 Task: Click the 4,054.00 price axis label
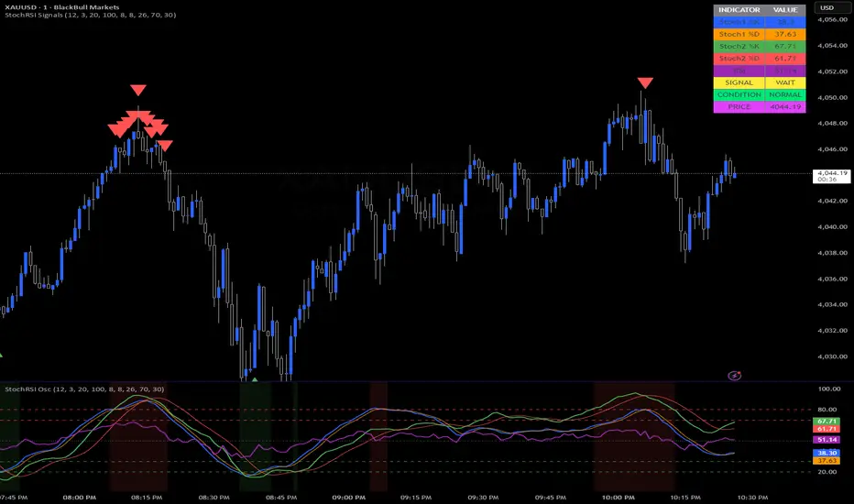click(x=832, y=46)
